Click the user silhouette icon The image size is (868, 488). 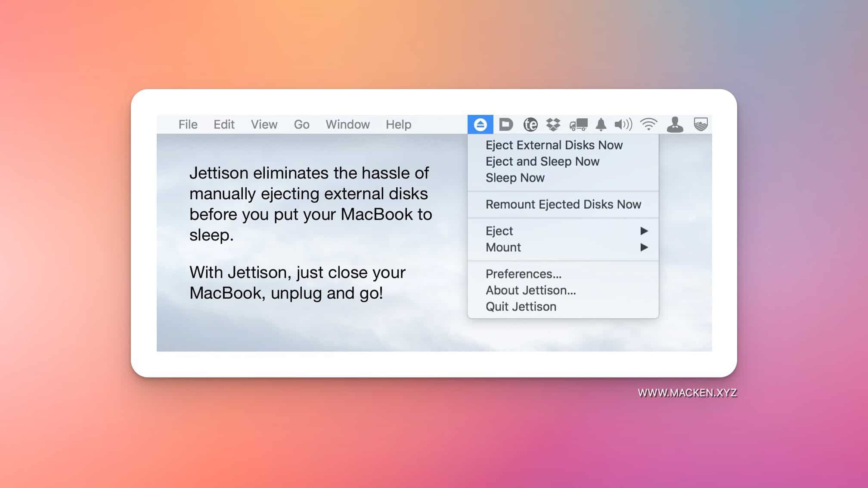click(x=675, y=124)
